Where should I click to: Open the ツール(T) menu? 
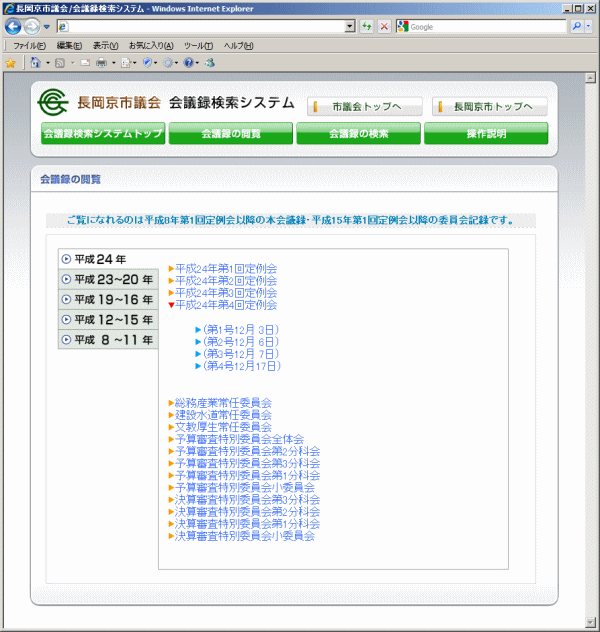[198, 46]
